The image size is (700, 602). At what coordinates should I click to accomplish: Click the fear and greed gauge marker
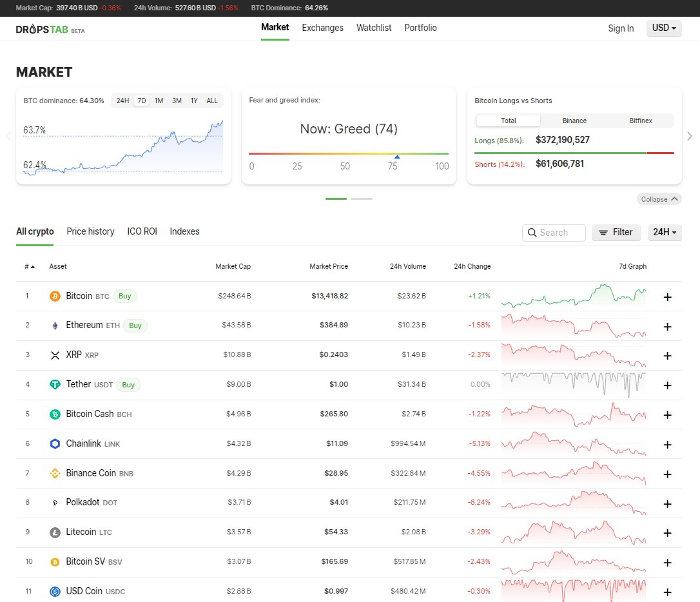click(x=397, y=157)
